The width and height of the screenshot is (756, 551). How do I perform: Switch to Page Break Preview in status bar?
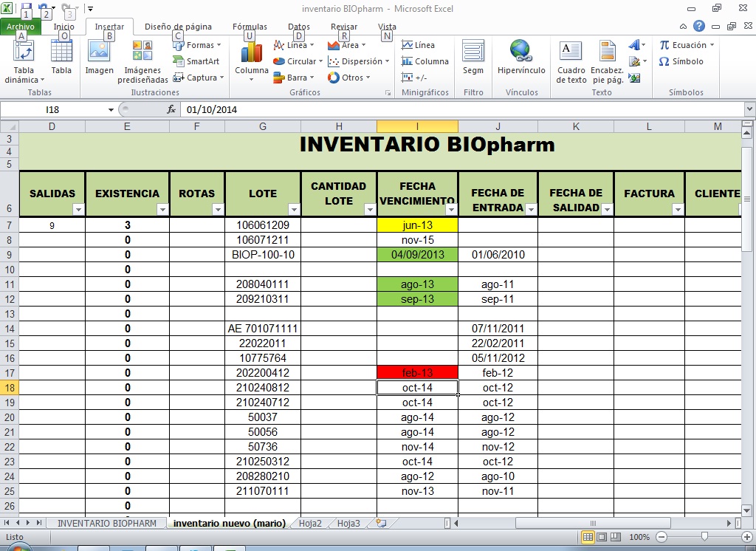(616, 536)
